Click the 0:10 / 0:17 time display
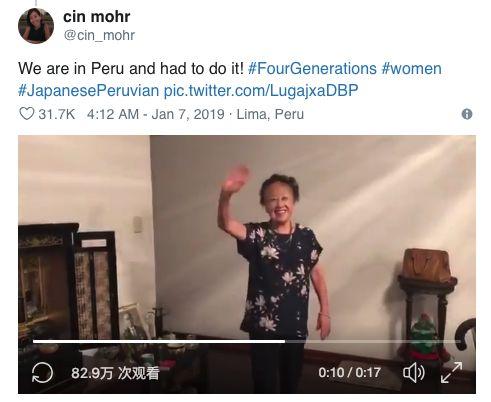Viewport: 491px width, 402px height. 349,372
